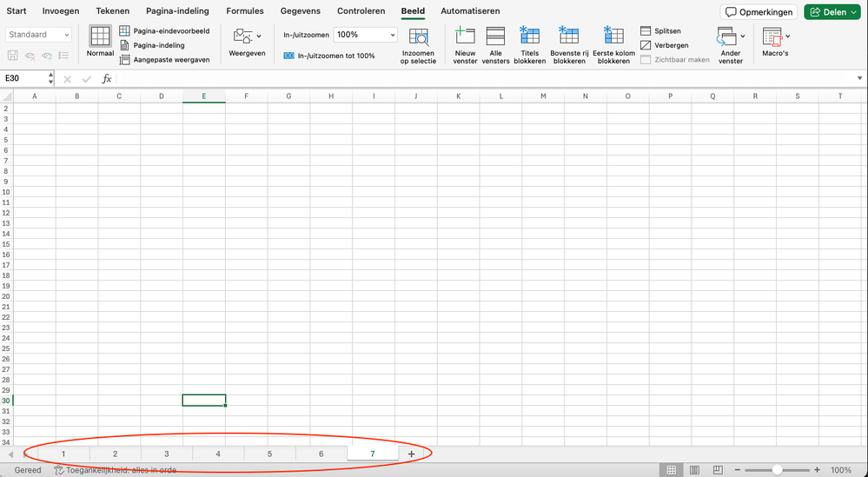Open the Automatiseren ribbon tab
This screenshot has height=477, width=868.
[470, 11]
